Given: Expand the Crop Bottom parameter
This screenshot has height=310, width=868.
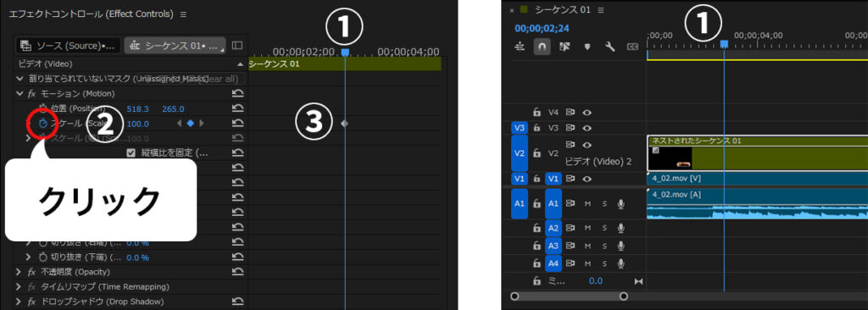Looking at the screenshot, I should point(29,257).
